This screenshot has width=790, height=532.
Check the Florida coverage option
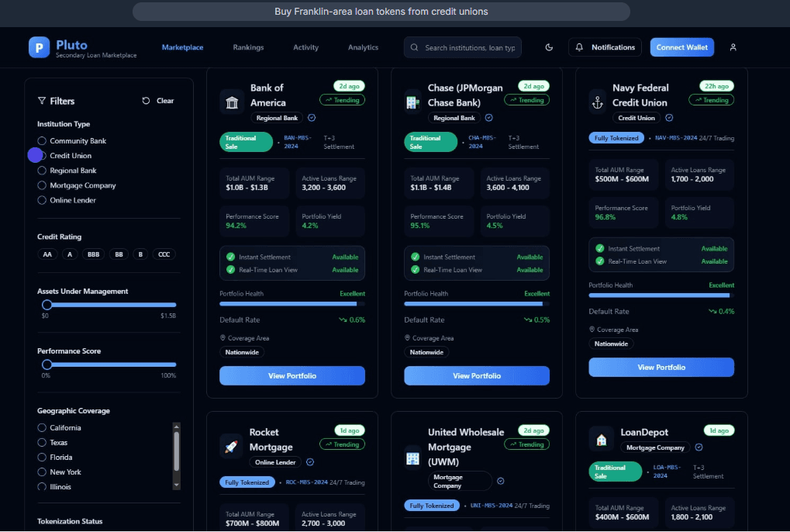pyautogui.click(x=42, y=458)
